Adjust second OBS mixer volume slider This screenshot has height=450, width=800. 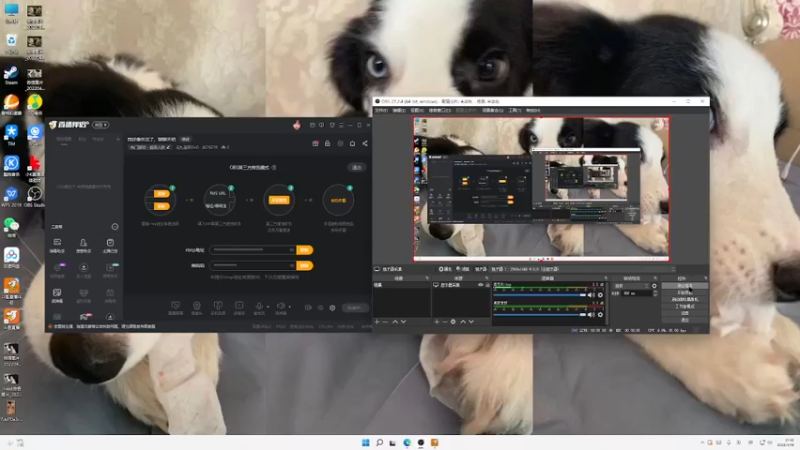(x=540, y=315)
